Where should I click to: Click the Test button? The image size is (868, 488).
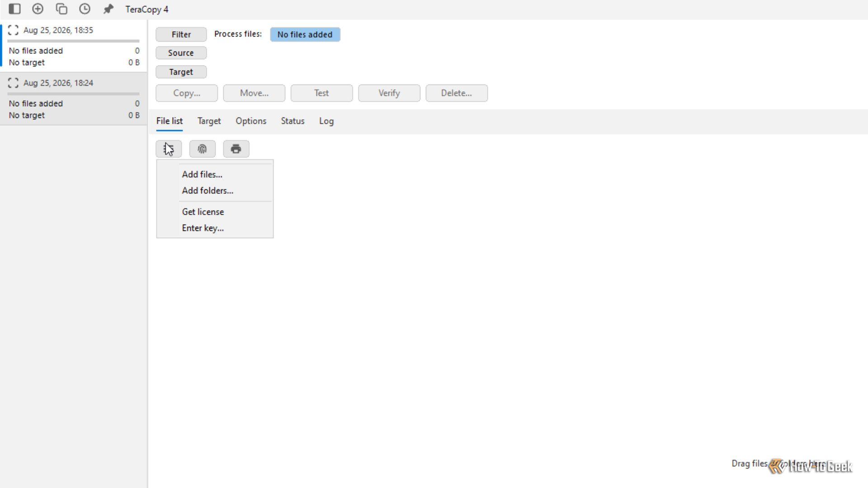321,93
